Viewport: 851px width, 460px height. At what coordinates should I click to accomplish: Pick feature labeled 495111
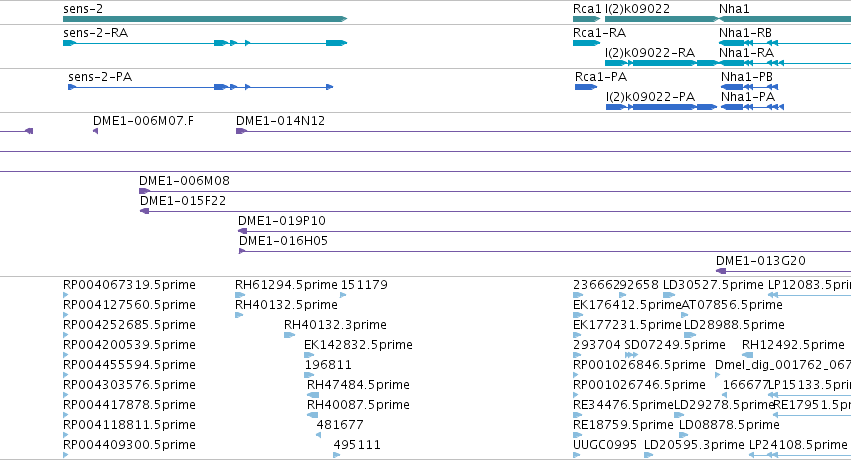click(x=357, y=445)
